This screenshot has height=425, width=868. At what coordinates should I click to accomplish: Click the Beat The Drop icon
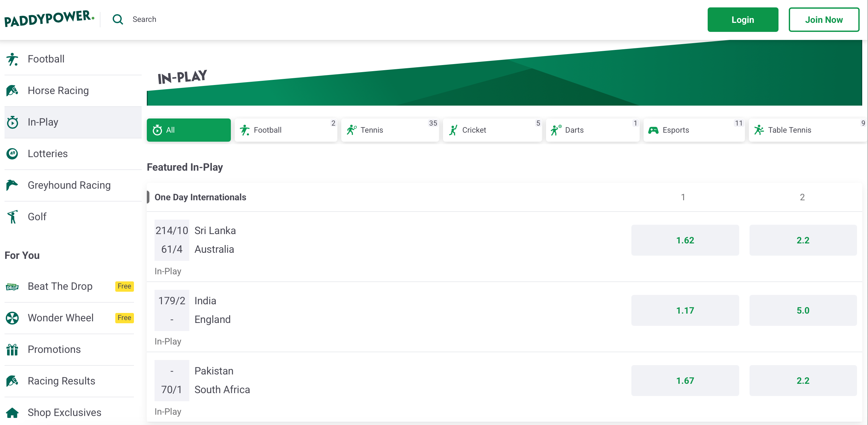coord(12,287)
